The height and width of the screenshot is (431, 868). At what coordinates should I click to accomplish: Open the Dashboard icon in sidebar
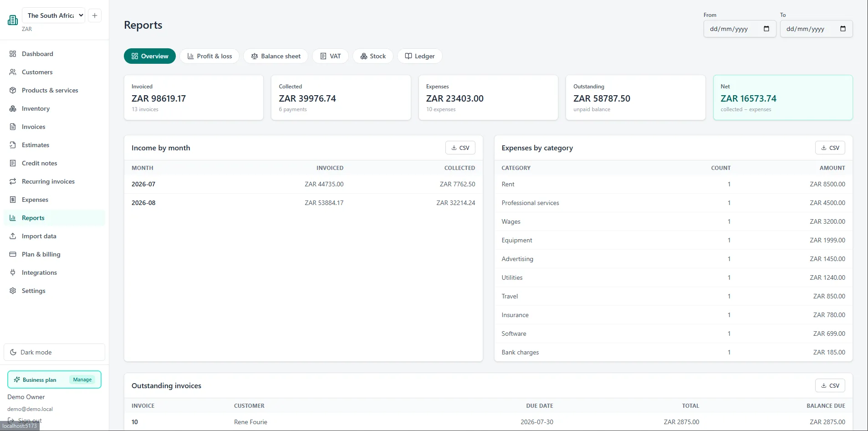click(x=13, y=54)
